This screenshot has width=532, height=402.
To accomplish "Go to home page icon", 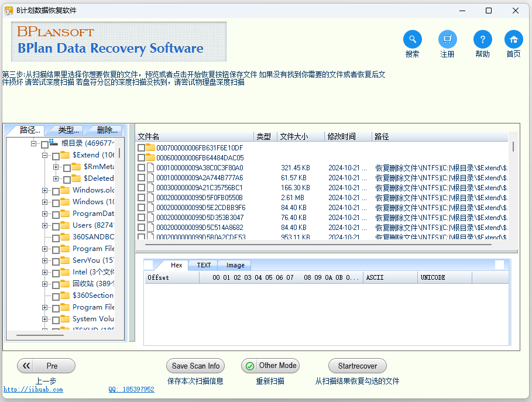I will 513,39.
